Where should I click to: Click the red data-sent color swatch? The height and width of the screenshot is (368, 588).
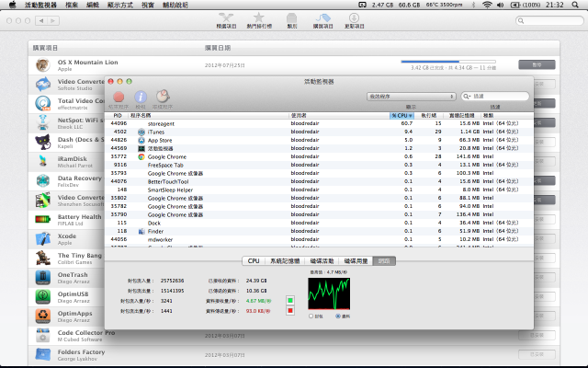click(x=290, y=311)
